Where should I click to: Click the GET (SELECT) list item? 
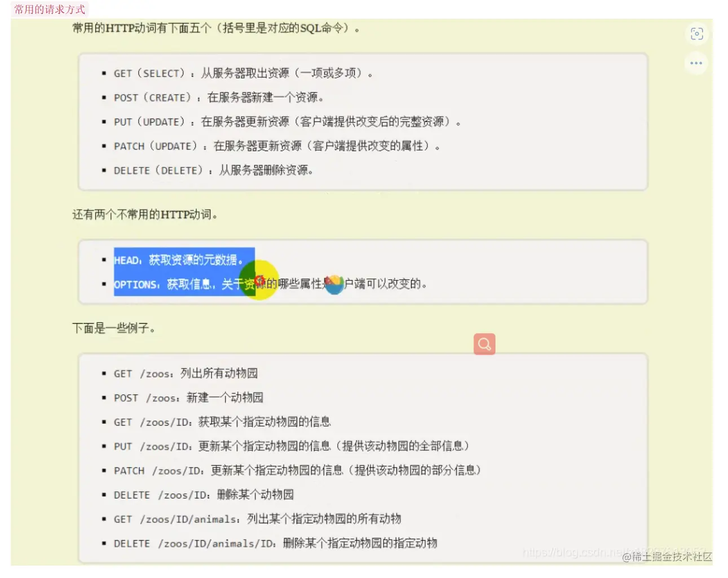[243, 73]
